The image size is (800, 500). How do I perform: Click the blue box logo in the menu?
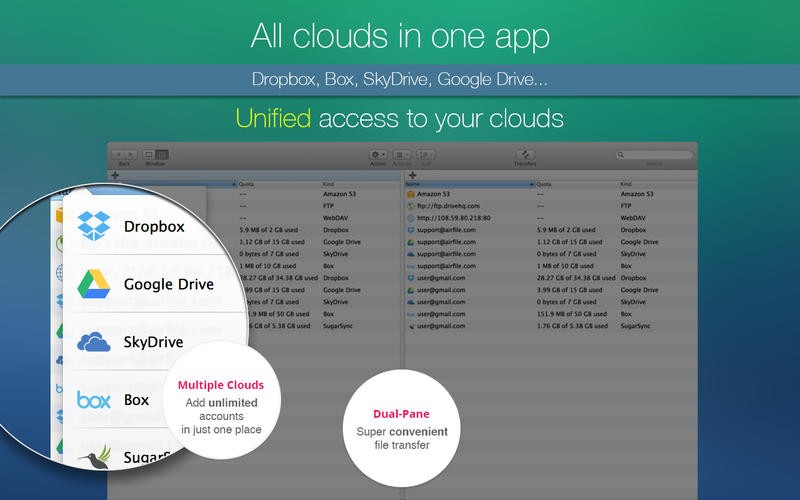(94, 399)
